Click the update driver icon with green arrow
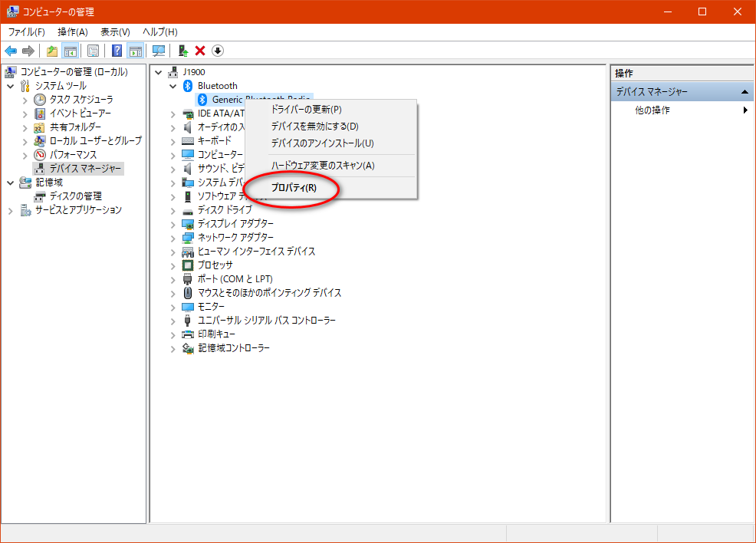 pos(182,51)
